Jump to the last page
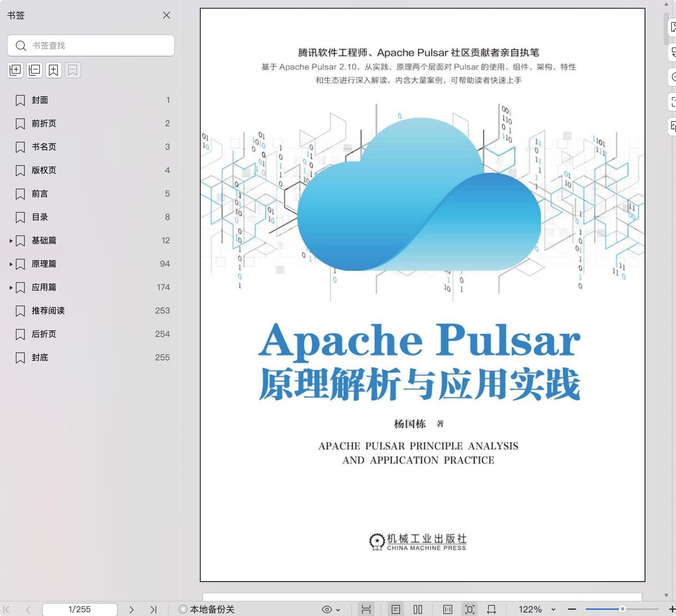676x616 pixels. click(154, 609)
